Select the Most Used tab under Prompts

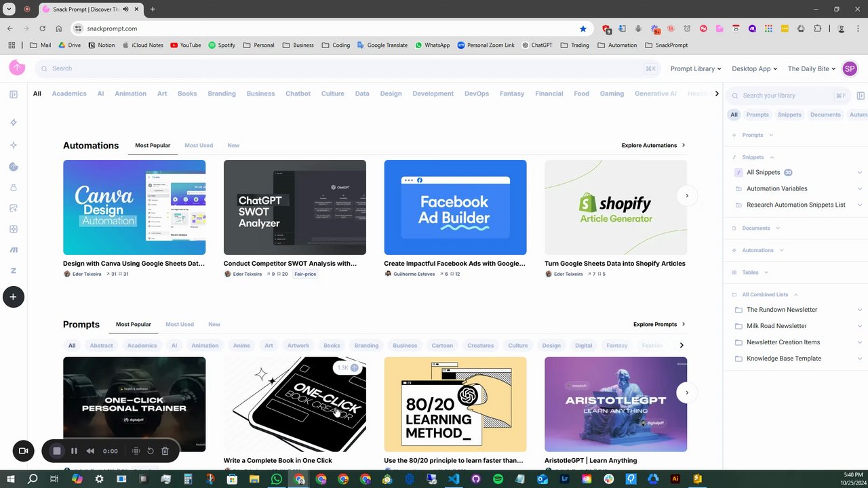click(180, 324)
